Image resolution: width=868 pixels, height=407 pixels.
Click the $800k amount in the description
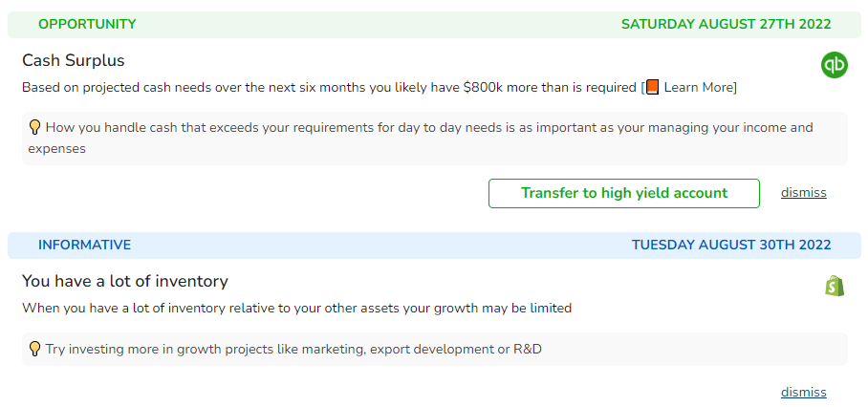click(x=483, y=87)
